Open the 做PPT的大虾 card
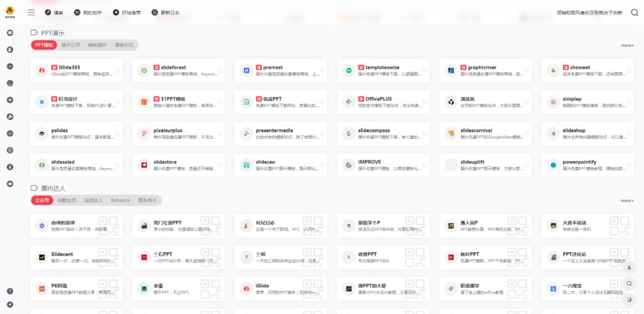Viewport: 644px width, 314px height. 383,289
